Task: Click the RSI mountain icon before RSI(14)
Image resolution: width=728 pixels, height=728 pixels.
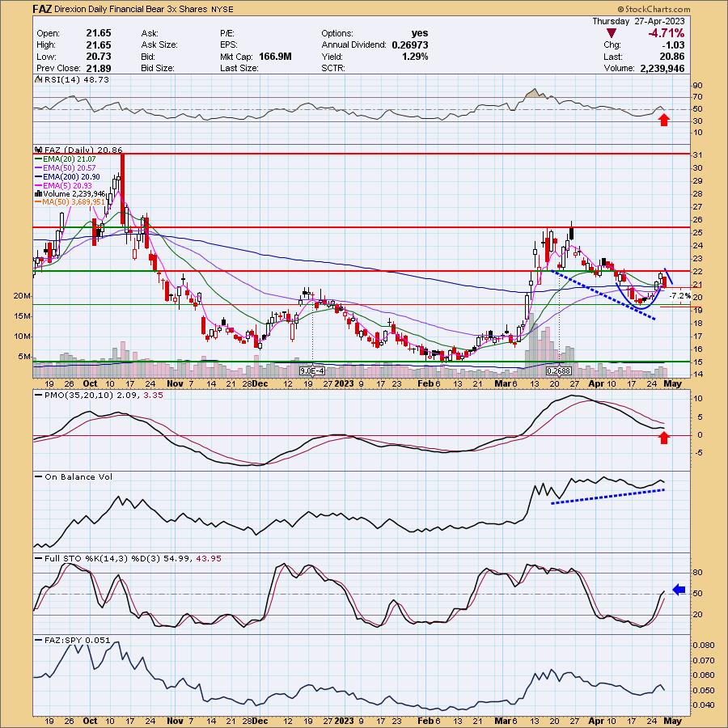Action: pos(39,80)
